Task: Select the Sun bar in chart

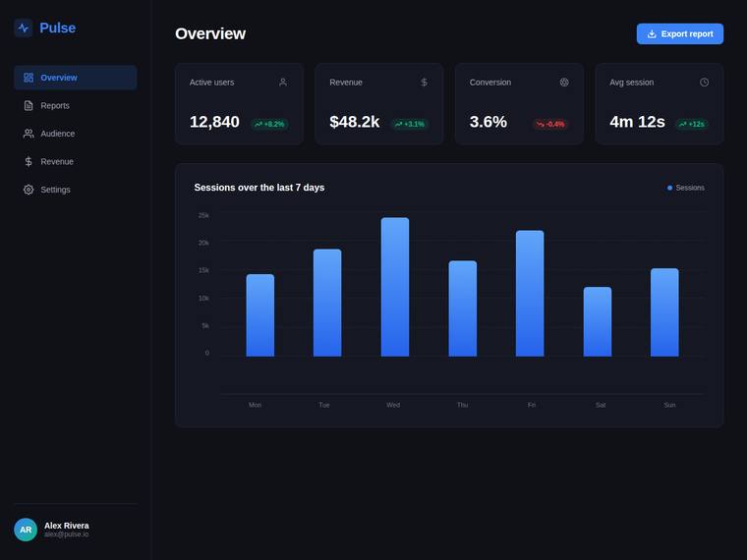Action: (664, 311)
